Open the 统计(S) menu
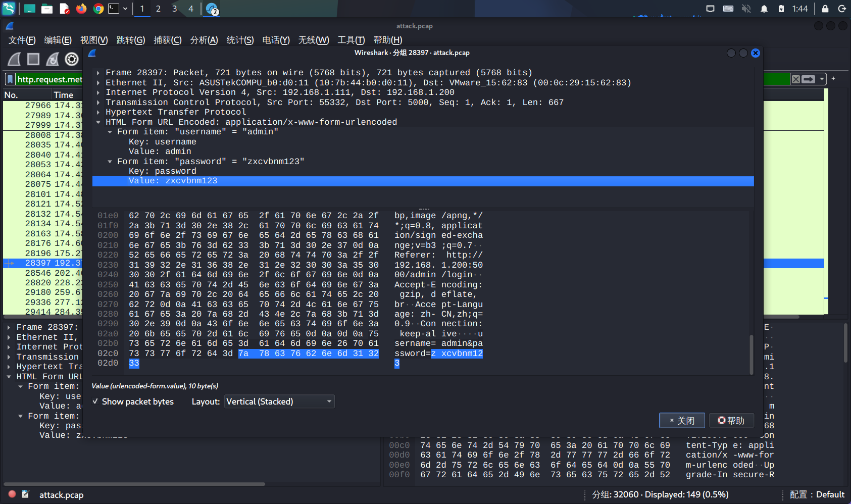Screen dimensions: 851x504 pos(240,40)
